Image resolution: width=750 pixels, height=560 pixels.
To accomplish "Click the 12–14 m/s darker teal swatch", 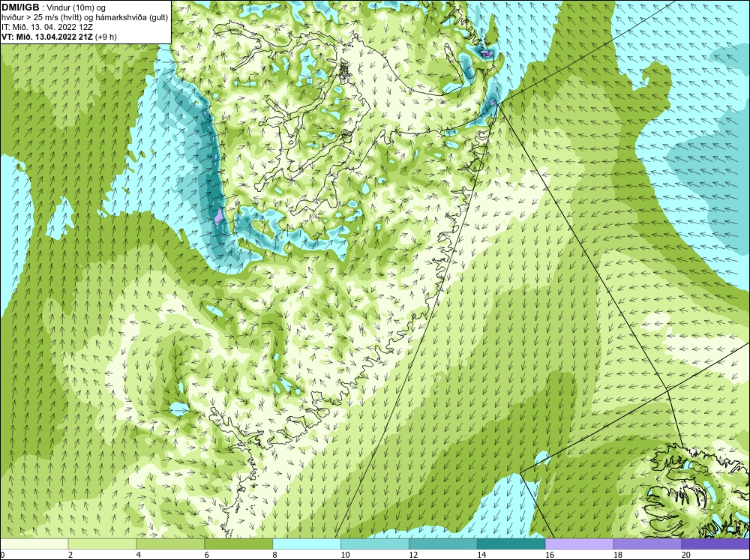I will (x=443, y=544).
